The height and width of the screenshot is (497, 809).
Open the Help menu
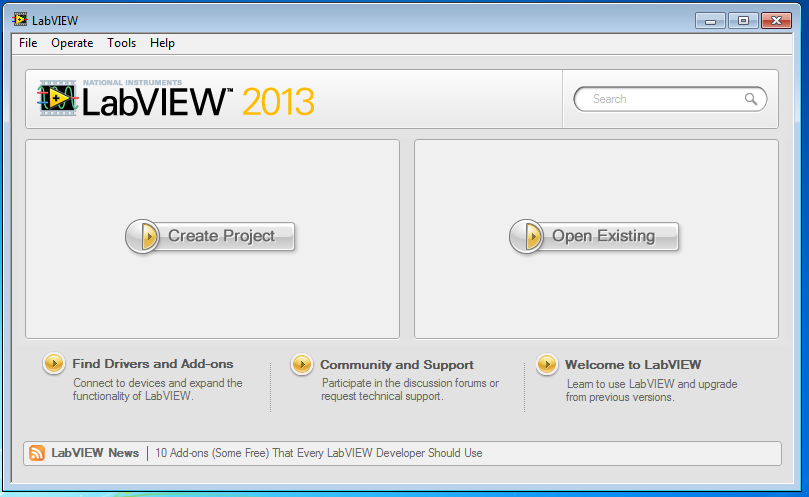click(x=163, y=43)
